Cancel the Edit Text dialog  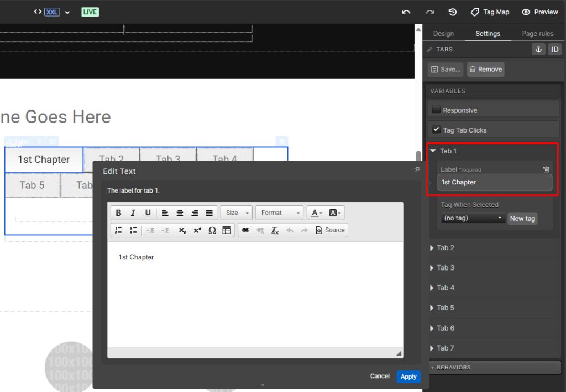[x=380, y=376]
